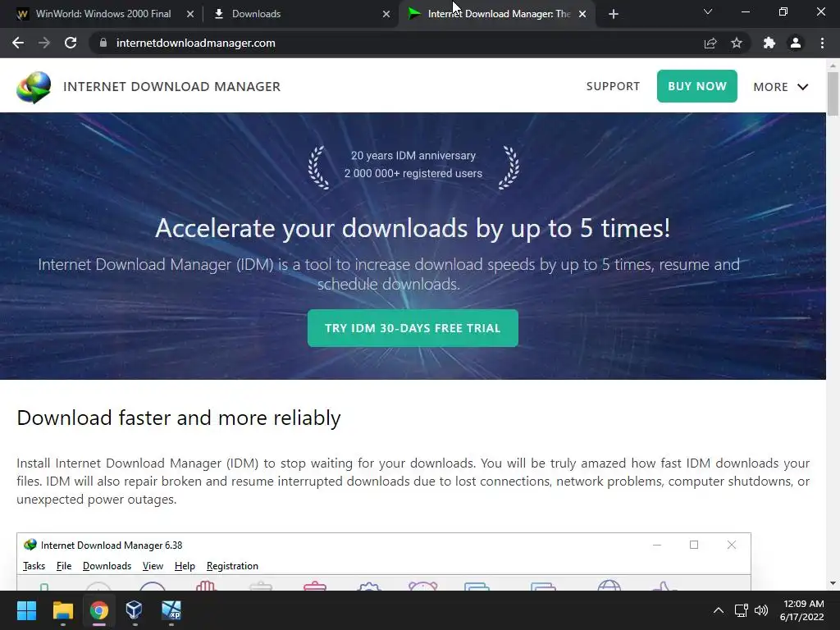The image size is (840, 630).
Task: Click the BUY NOW button
Action: [x=697, y=86]
